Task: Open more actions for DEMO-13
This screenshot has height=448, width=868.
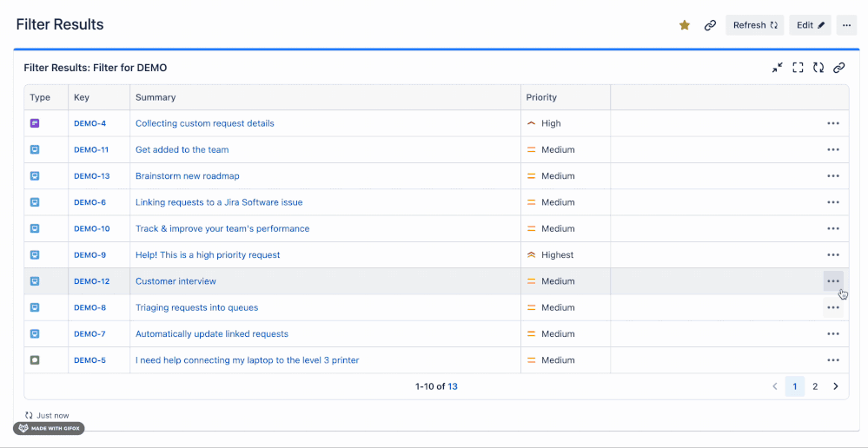Action: click(833, 176)
